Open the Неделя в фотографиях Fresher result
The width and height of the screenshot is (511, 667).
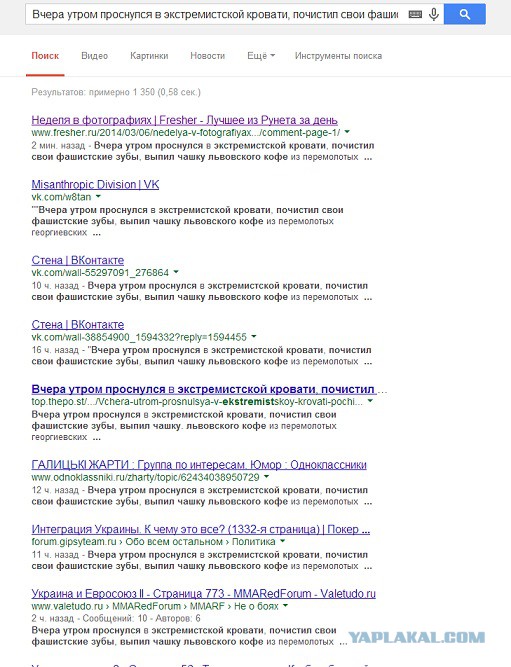[x=184, y=120]
